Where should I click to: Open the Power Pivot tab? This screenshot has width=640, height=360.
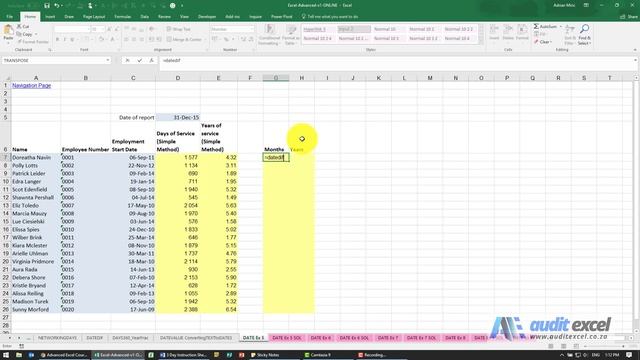(x=282, y=17)
